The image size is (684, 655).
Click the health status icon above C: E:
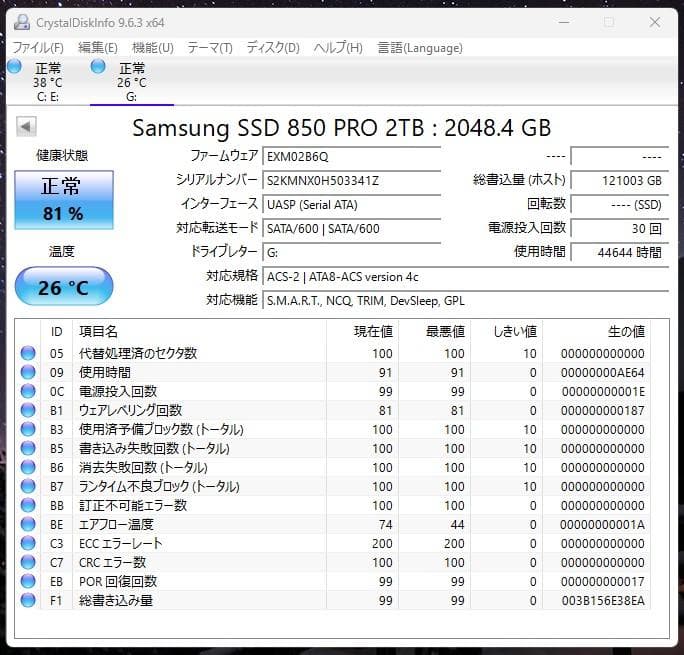point(14,67)
